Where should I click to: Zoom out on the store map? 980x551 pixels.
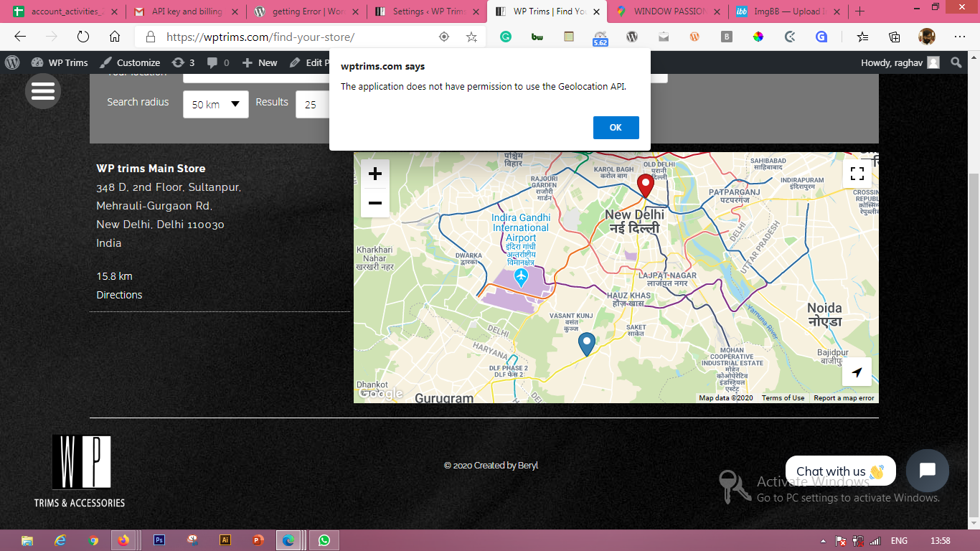coord(374,203)
